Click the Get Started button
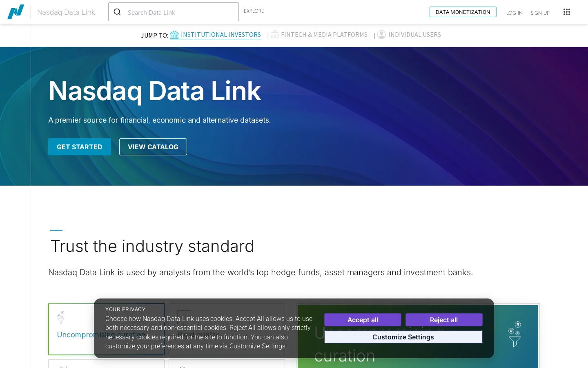588x368 pixels. [80, 147]
